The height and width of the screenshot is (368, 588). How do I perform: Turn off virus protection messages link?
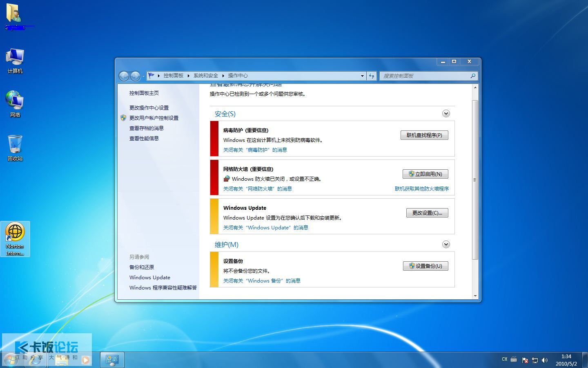coord(255,150)
